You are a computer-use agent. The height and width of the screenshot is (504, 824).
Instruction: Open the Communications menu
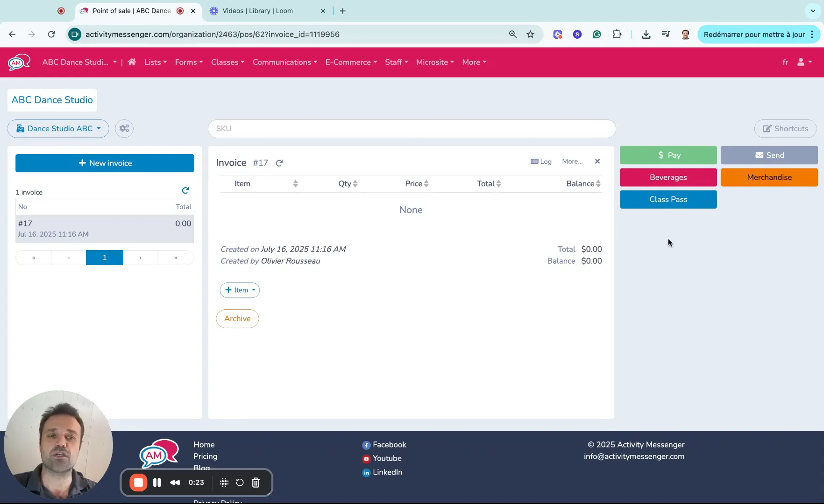click(285, 62)
